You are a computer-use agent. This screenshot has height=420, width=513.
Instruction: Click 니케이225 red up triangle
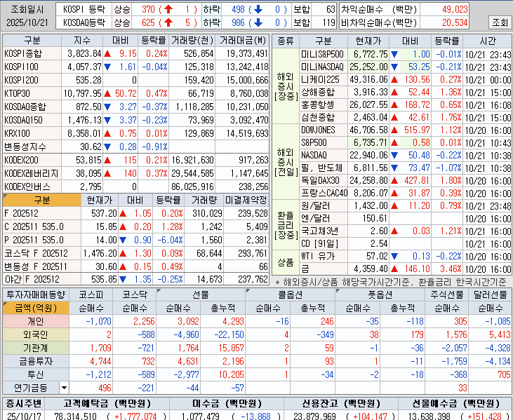coord(394,80)
